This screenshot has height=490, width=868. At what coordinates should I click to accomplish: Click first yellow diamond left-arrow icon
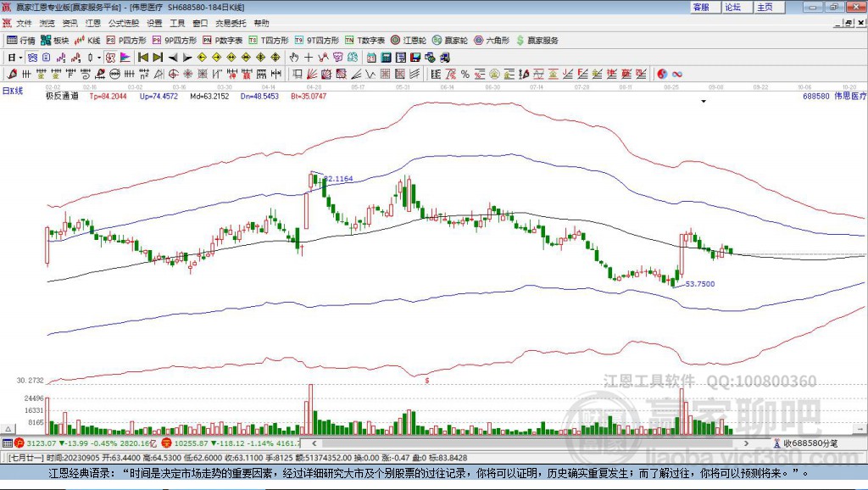202,58
